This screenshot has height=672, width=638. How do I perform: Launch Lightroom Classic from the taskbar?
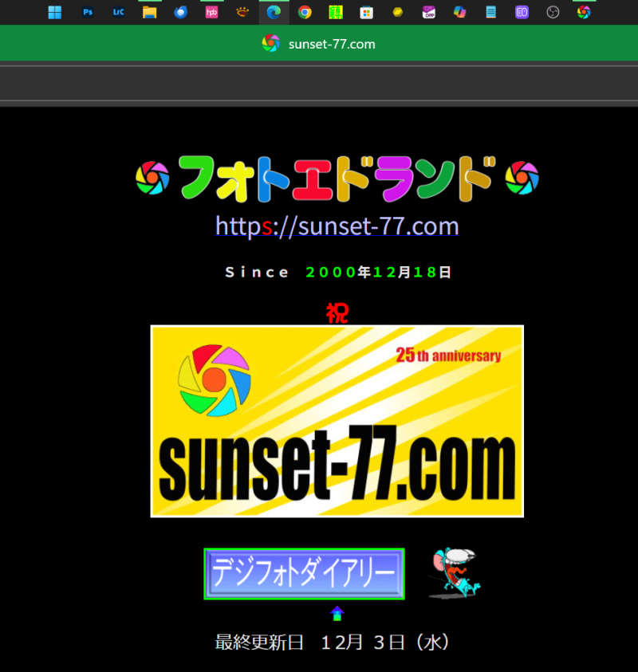click(118, 12)
